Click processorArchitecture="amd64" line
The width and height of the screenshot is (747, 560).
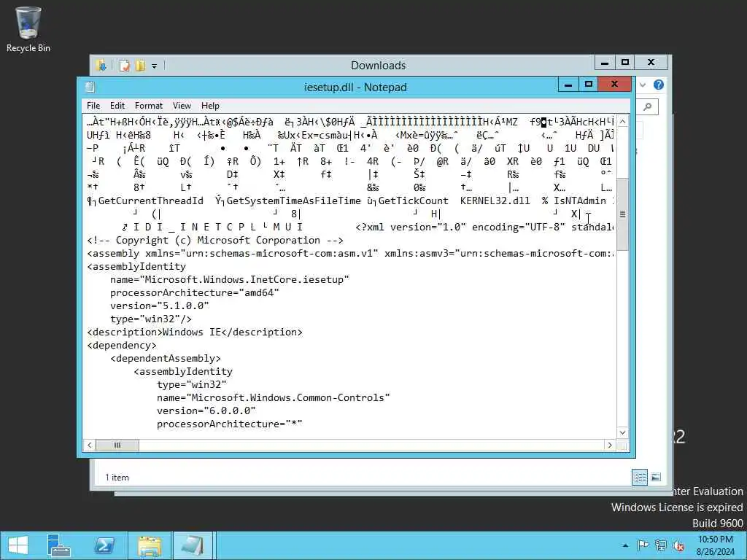tap(194, 293)
